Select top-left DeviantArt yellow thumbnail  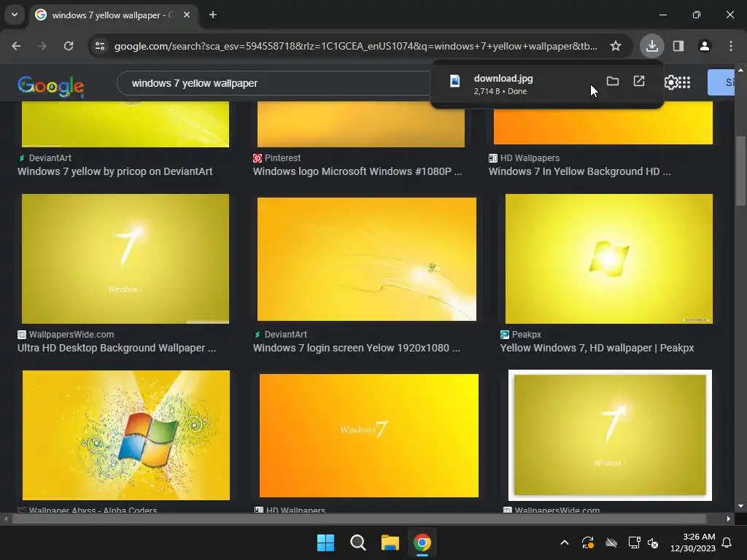pyautogui.click(x=125, y=124)
